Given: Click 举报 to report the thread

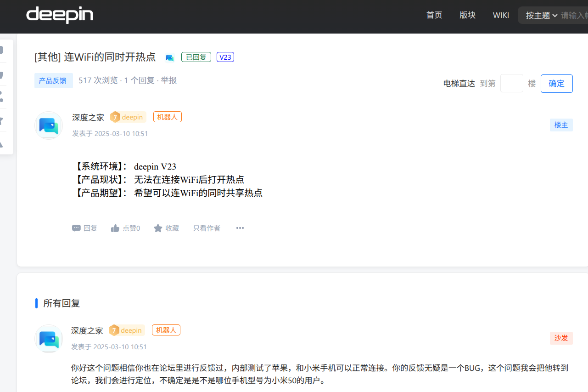Looking at the screenshot, I should 168,80.
